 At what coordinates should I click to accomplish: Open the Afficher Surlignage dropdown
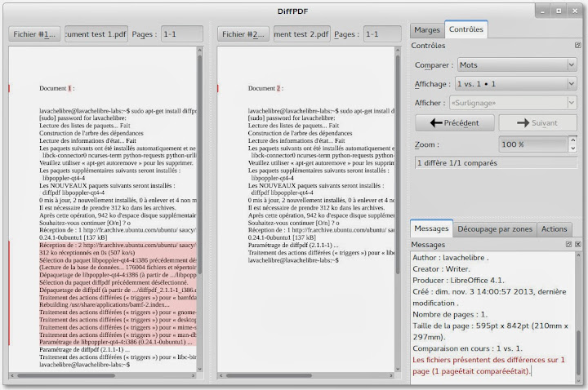point(513,103)
